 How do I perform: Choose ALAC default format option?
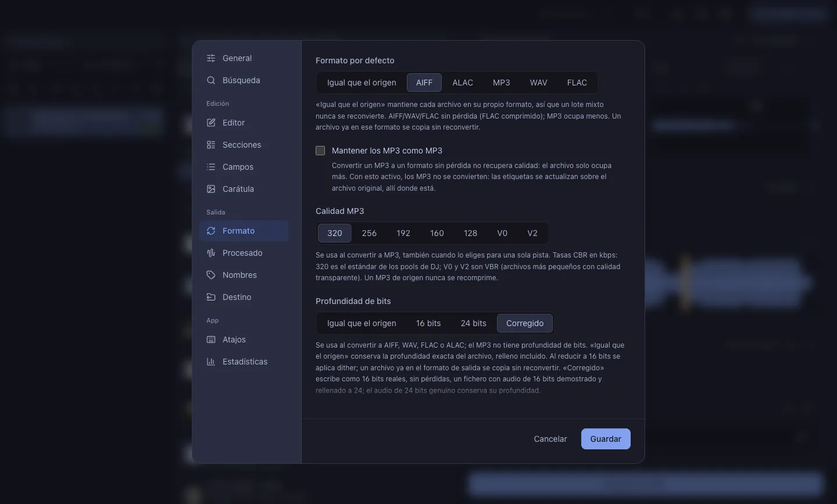coord(463,83)
